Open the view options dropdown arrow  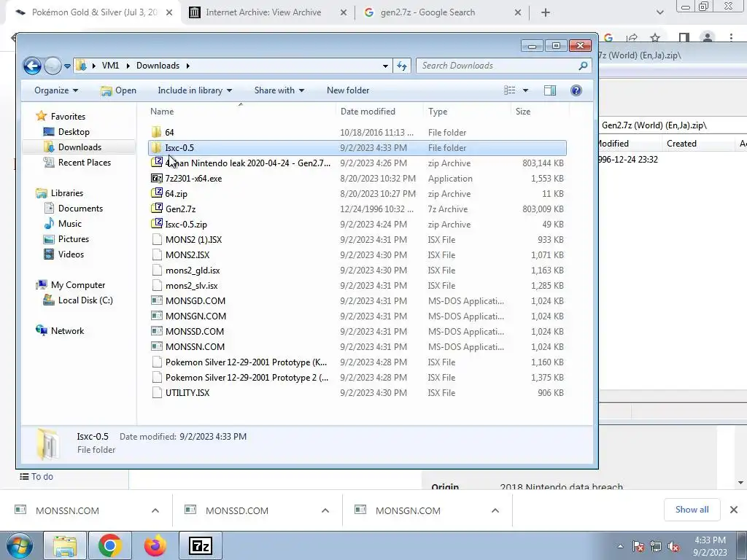click(x=525, y=90)
